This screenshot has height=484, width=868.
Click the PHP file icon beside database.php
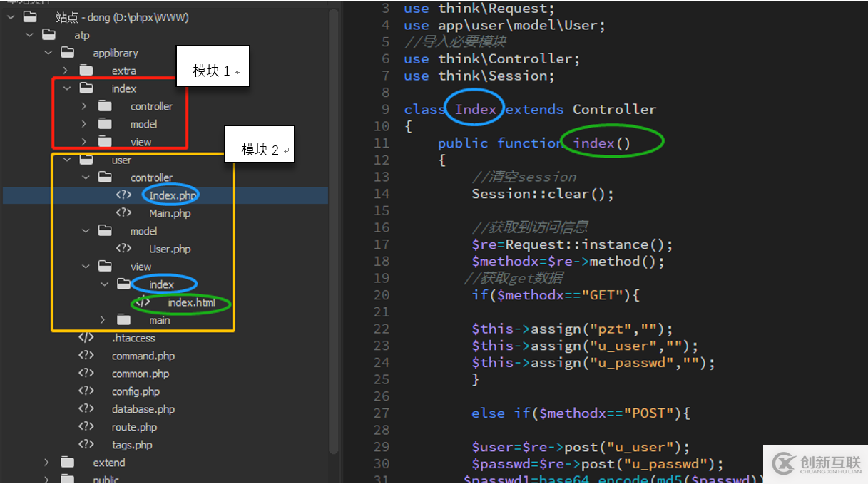86,409
